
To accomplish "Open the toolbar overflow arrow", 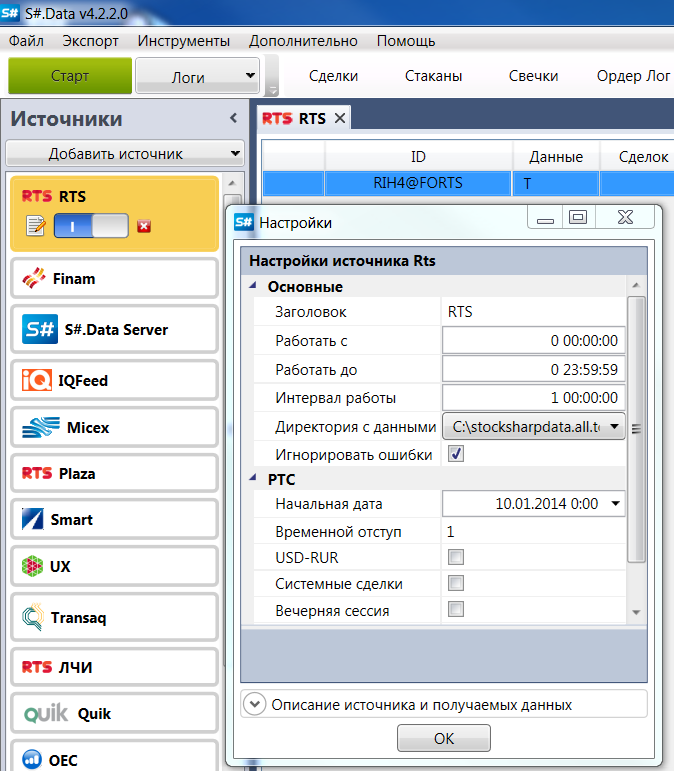I will (x=271, y=90).
